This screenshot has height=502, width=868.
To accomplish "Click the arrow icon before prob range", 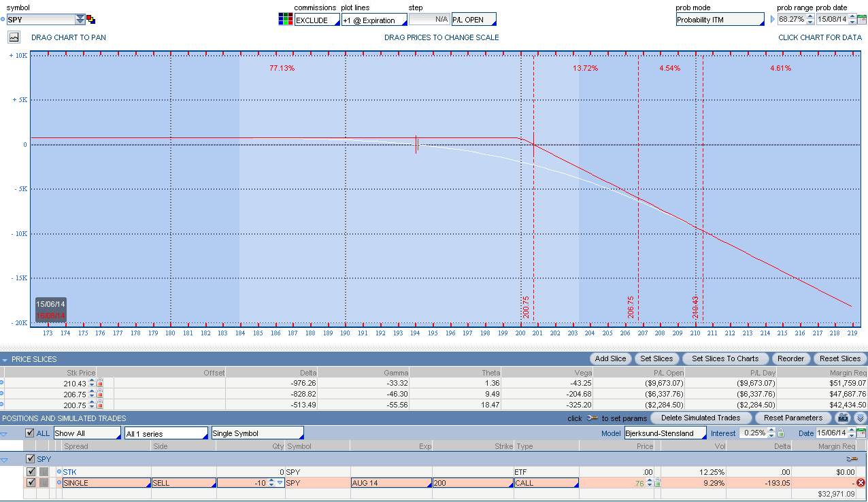I will [772, 19].
